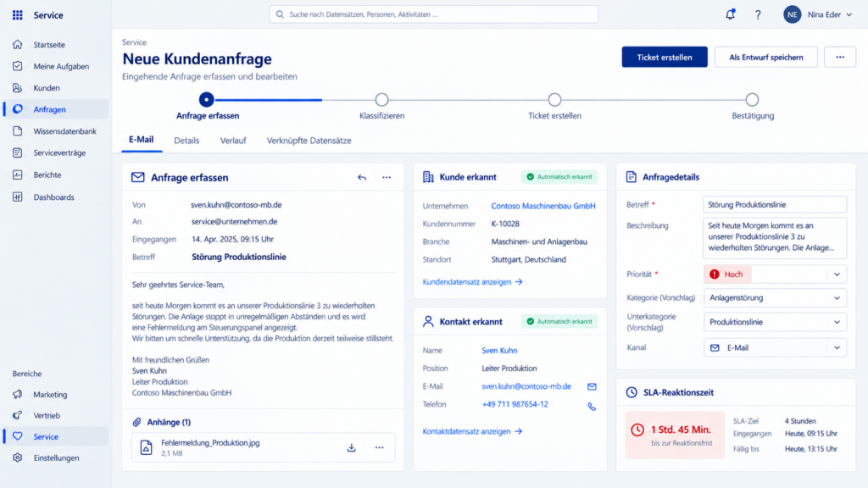Click the Service breadcrumb above title
This screenshot has width=868, height=488.
coord(134,42)
